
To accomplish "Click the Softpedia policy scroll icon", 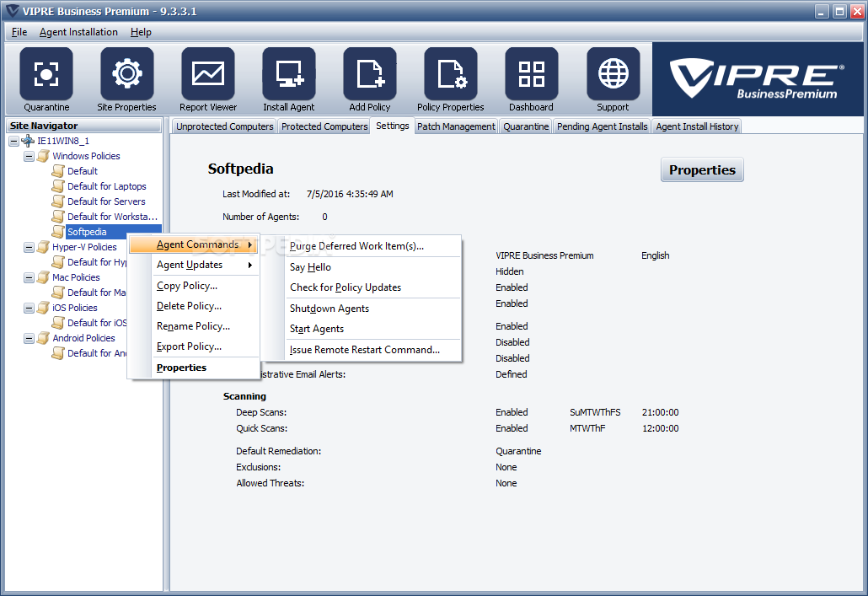I will pos(58,232).
